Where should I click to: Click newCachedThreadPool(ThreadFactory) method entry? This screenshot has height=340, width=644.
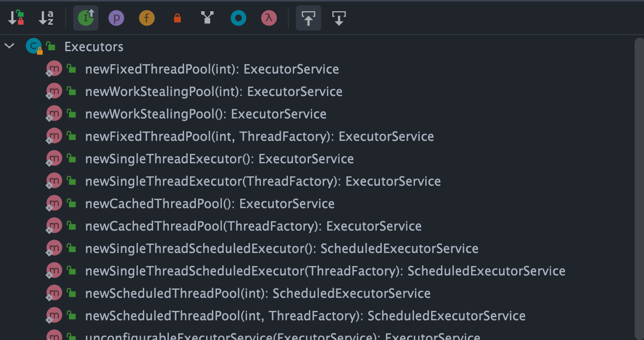[x=253, y=226]
